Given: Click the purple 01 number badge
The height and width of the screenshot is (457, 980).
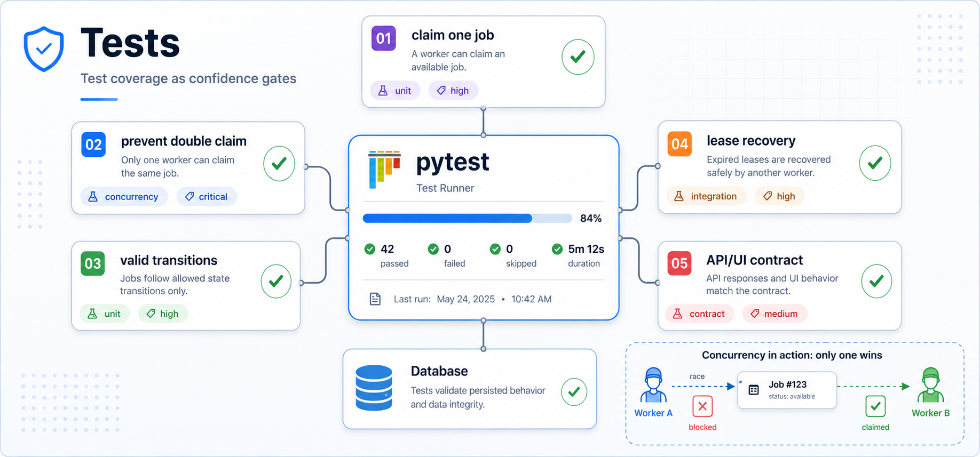Looking at the screenshot, I should (384, 38).
